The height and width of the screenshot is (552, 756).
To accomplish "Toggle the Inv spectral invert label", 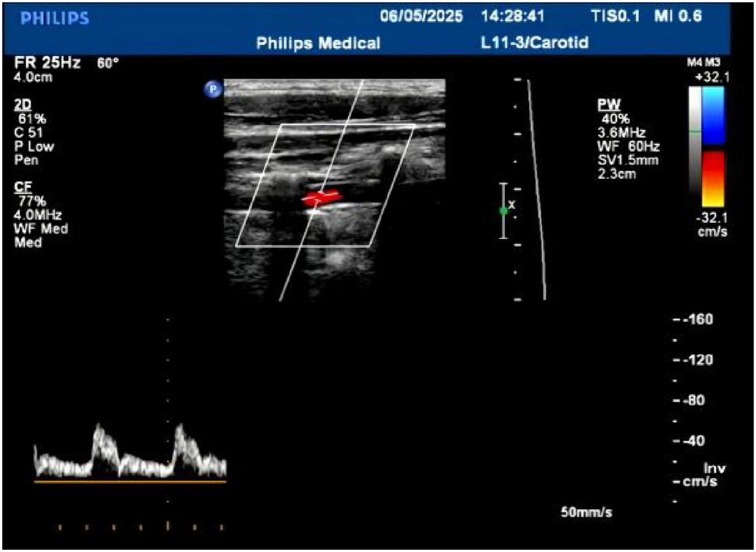I will [714, 468].
